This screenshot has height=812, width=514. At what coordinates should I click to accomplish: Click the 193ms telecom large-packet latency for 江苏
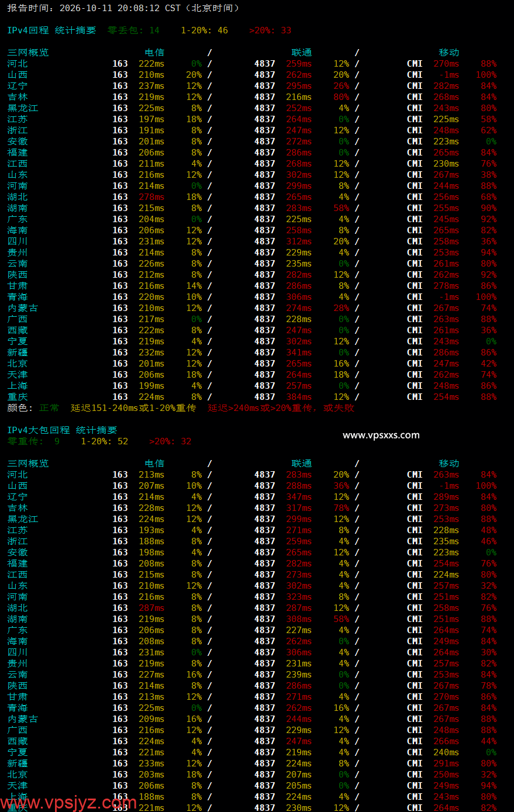[x=151, y=530]
